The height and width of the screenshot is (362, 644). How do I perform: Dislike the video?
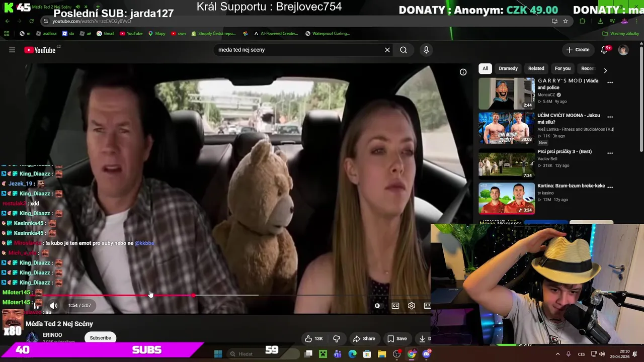(x=337, y=338)
